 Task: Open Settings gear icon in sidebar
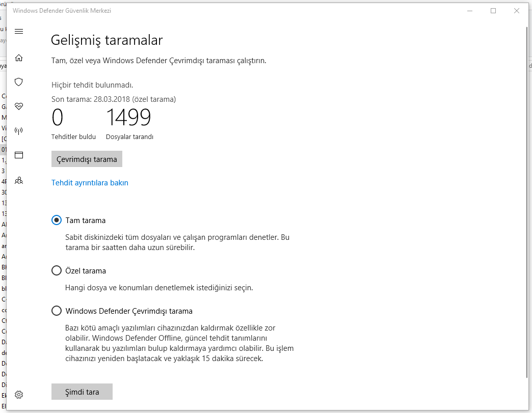tap(19, 395)
